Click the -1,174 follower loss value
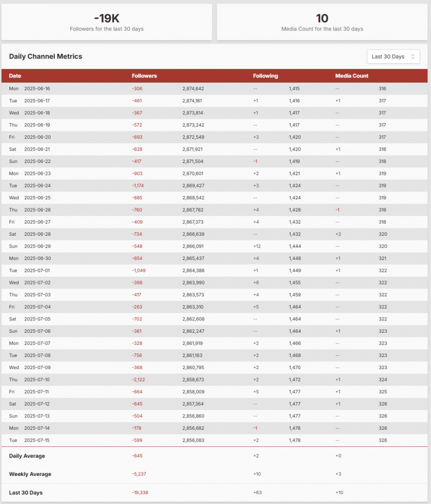Image resolution: width=431 pixels, height=504 pixels. (x=138, y=186)
